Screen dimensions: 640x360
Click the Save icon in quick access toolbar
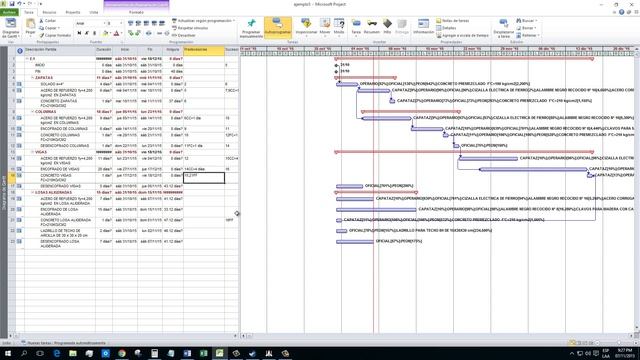(12, 4)
